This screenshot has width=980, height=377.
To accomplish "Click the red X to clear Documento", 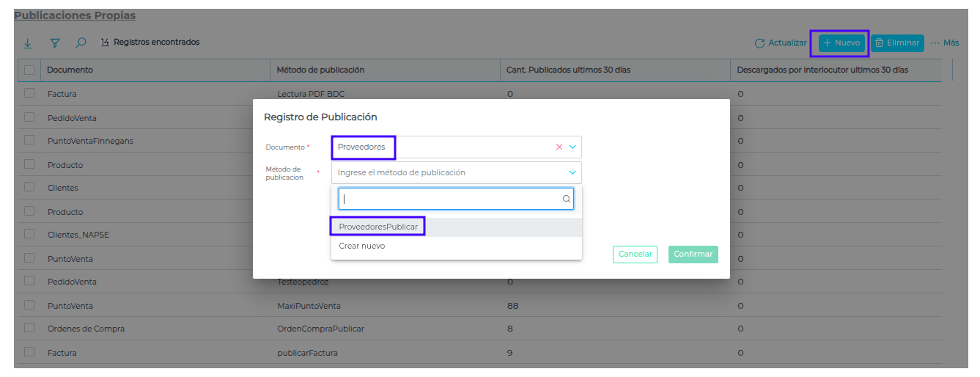I will point(559,147).
